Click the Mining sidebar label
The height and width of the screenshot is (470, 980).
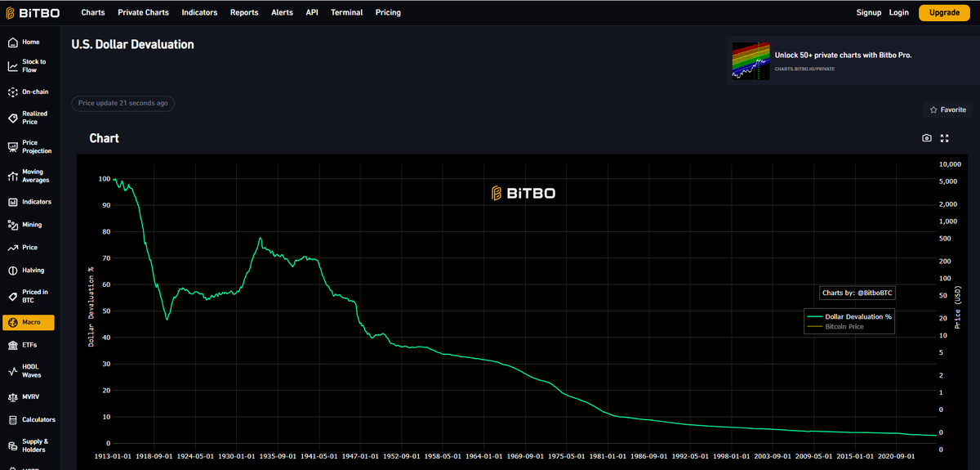[32, 225]
